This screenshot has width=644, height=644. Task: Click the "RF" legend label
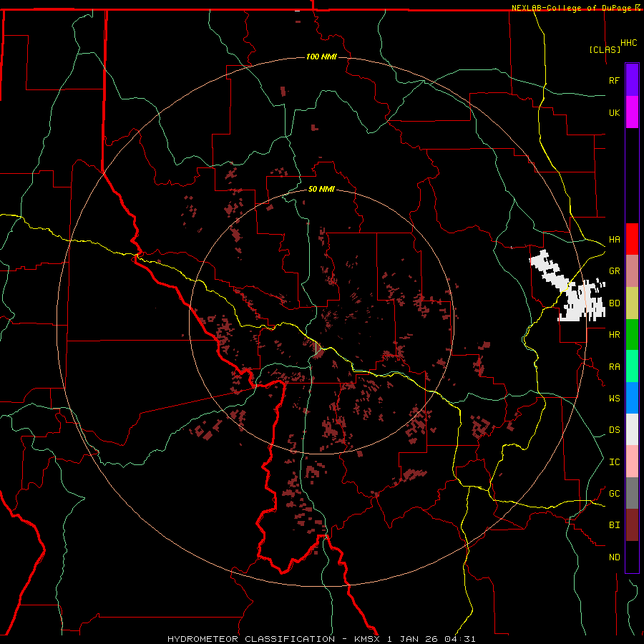click(614, 80)
